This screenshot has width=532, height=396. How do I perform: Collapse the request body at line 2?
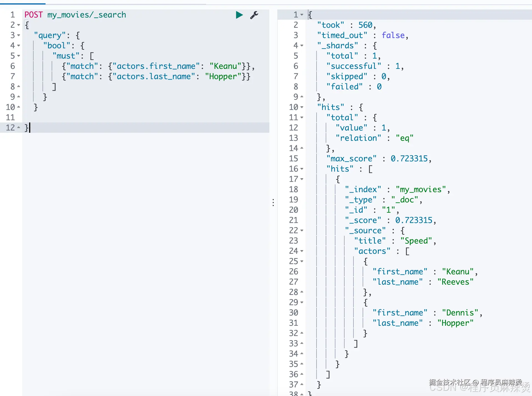(x=19, y=25)
